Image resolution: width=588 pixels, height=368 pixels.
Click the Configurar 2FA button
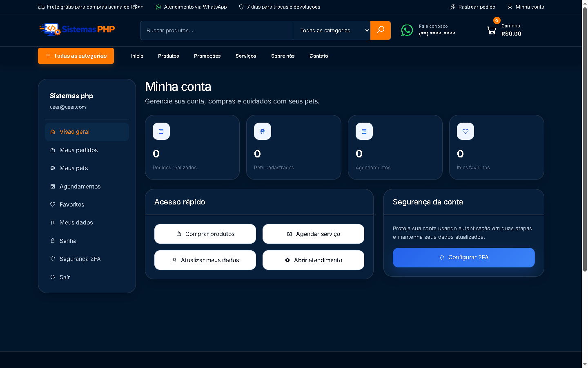[464, 258]
